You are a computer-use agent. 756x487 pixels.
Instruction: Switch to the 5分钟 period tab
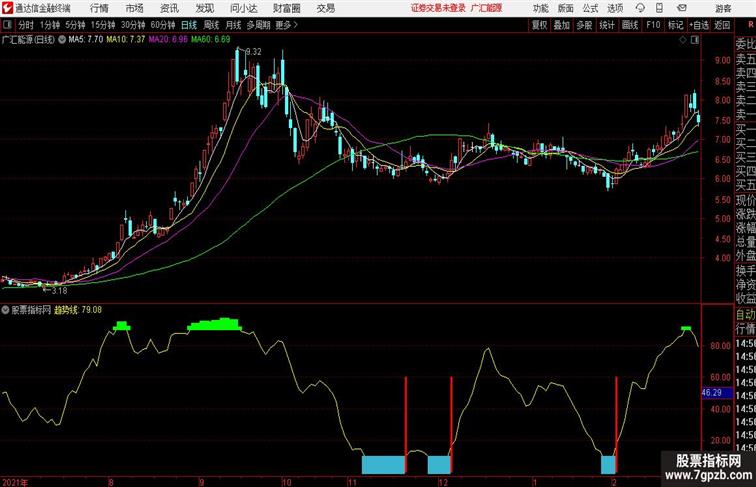(x=75, y=25)
